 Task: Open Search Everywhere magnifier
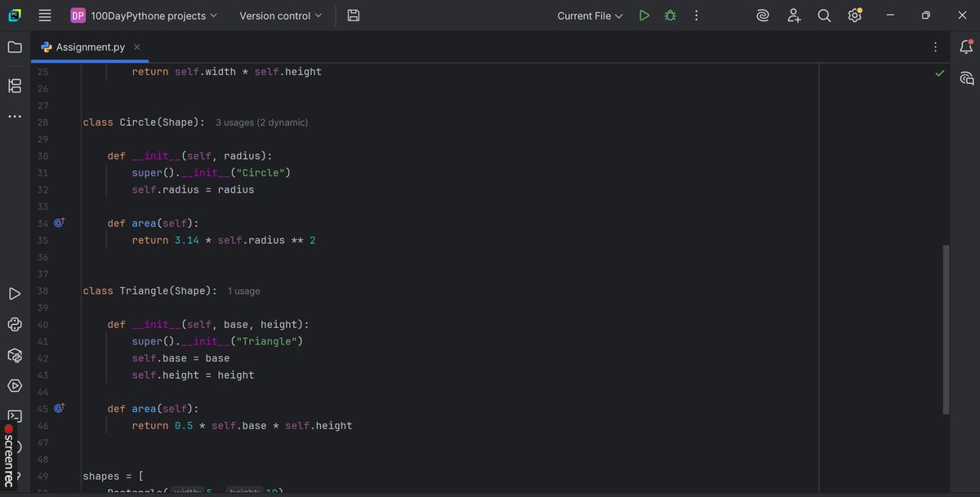pos(824,16)
